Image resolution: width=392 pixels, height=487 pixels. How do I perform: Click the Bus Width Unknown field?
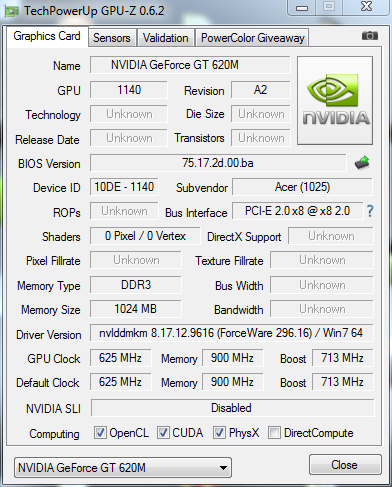pyautogui.click(x=322, y=285)
